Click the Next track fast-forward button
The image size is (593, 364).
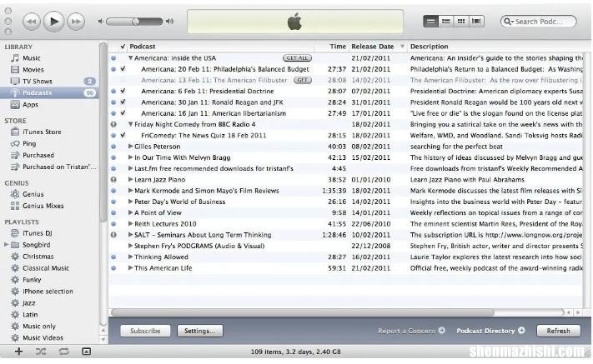coord(76,22)
